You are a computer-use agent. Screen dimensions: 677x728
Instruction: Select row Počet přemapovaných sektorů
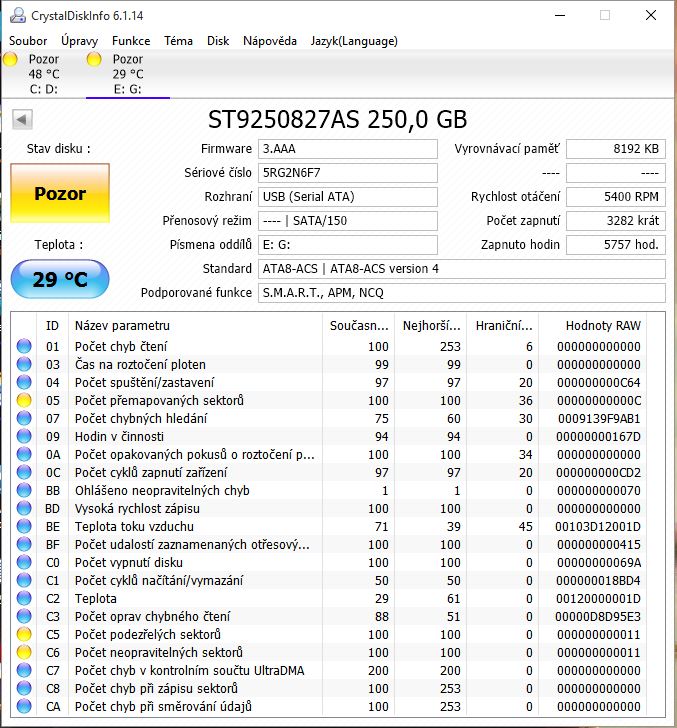coord(329,400)
